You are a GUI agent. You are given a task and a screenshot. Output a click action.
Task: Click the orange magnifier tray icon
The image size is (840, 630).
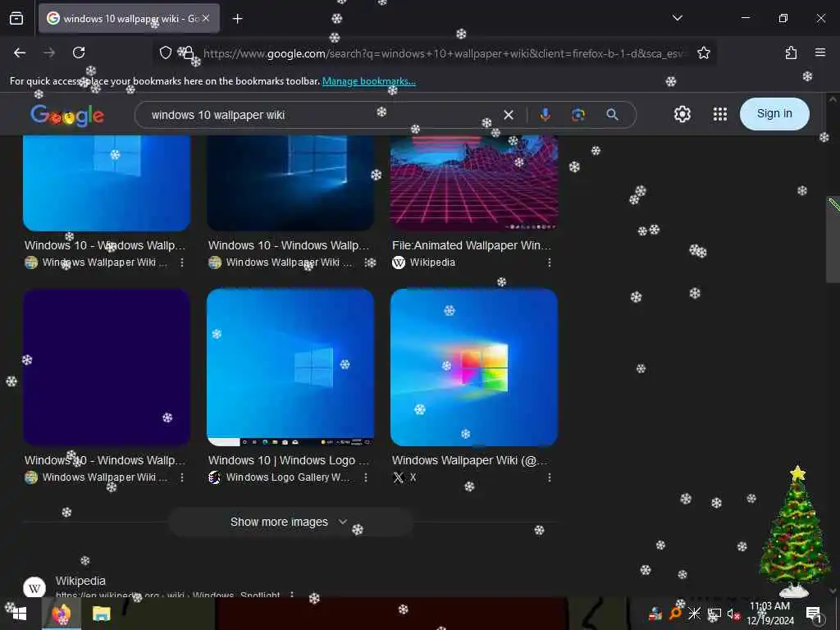click(675, 614)
